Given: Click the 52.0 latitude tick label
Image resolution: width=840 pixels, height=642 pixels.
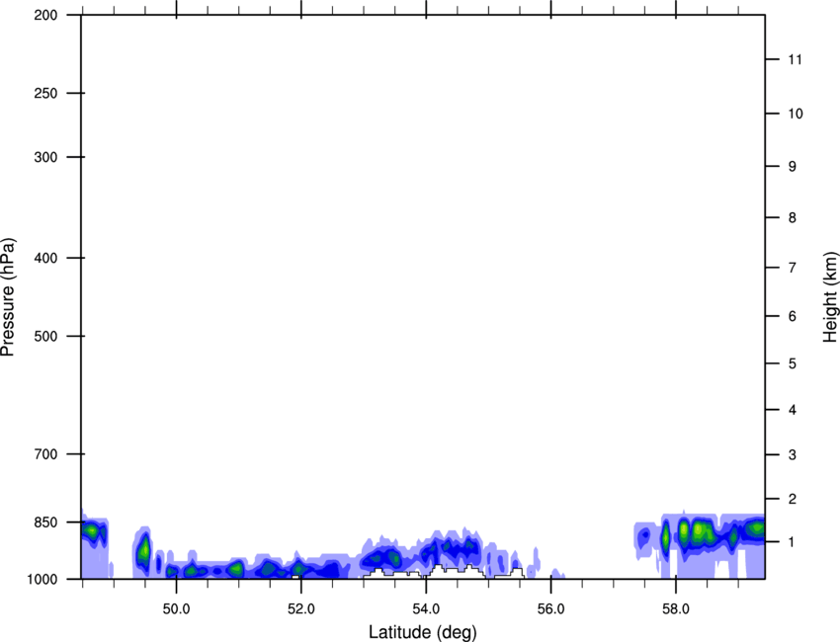Looking at the screenshot, I should [x=301, y=609].
